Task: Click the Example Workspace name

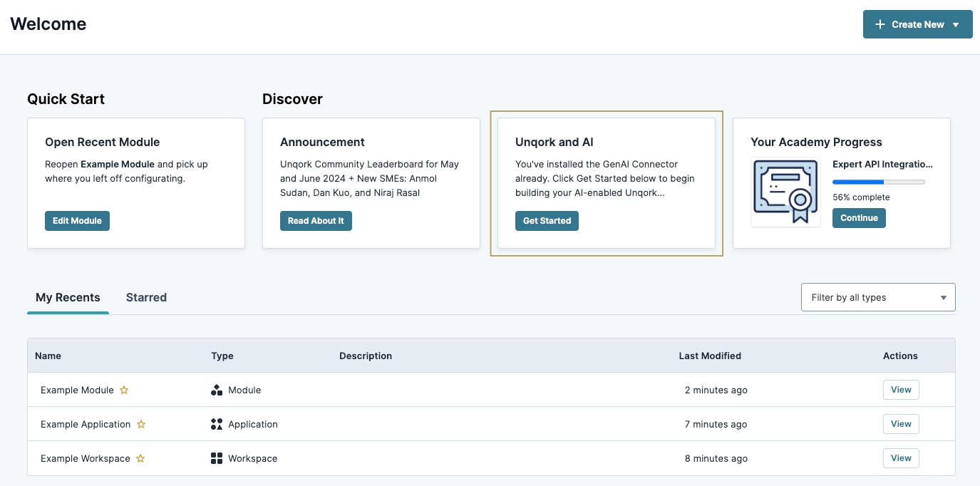Action: (x=86, y=458)
